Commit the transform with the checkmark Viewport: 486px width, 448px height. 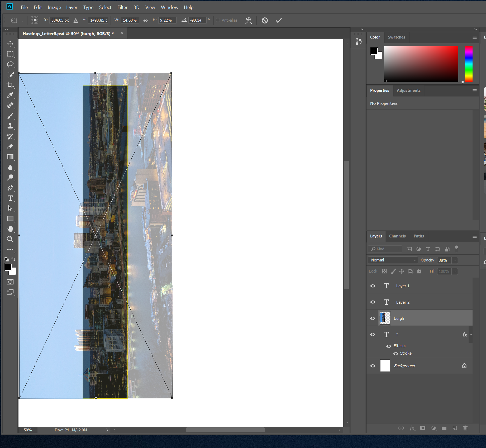pos(279,20)
